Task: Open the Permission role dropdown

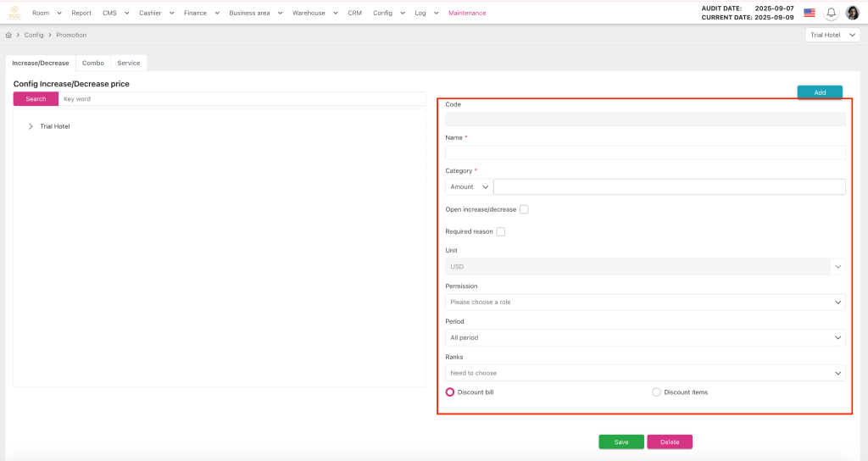Action: tap(644, 302)
